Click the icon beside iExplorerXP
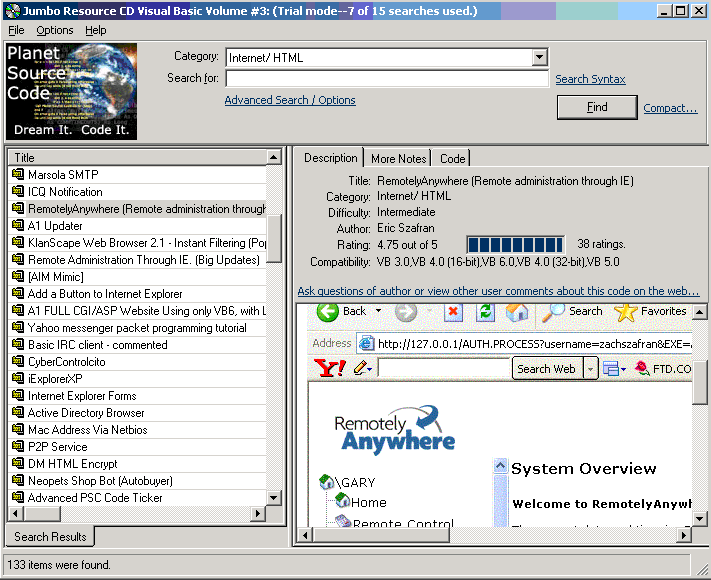This screenshot has width=711, height=580. [x=18, y=378]
